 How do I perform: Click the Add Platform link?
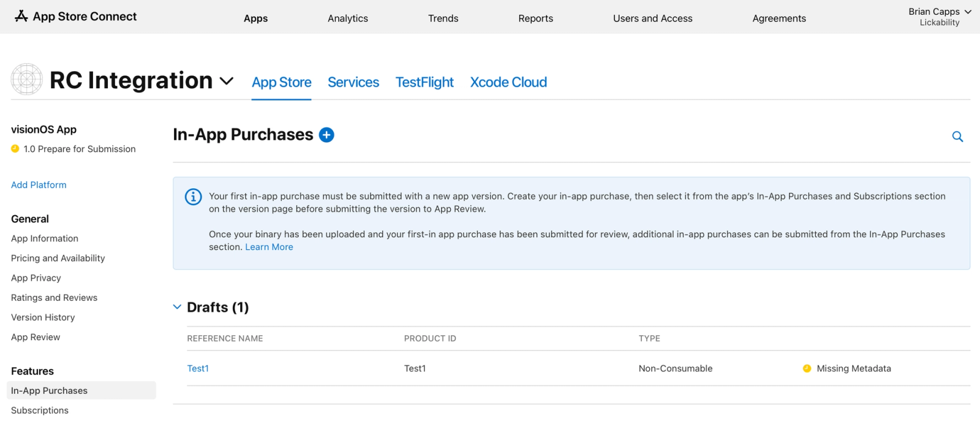[x=39, y=185]
